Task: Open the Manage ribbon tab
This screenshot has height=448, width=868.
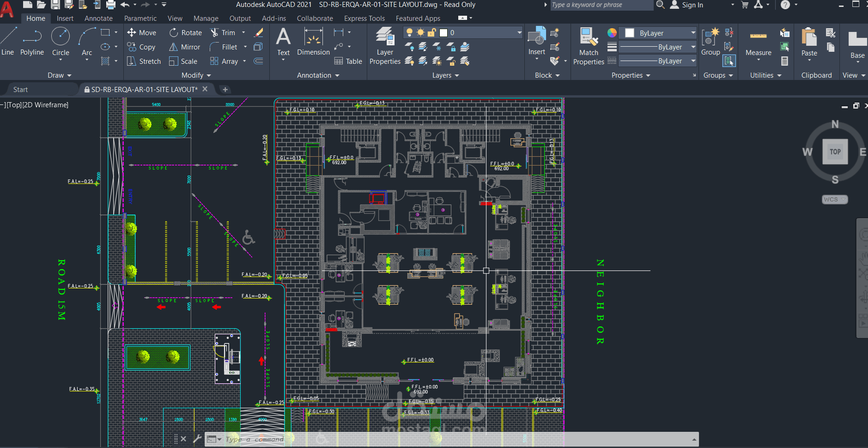Action: click(x=206, y=18)
